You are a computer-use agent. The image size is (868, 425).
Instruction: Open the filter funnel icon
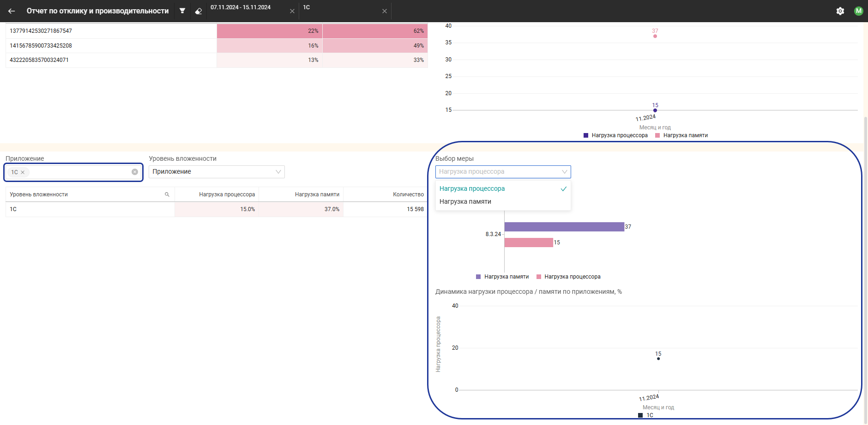pos(182,11)
